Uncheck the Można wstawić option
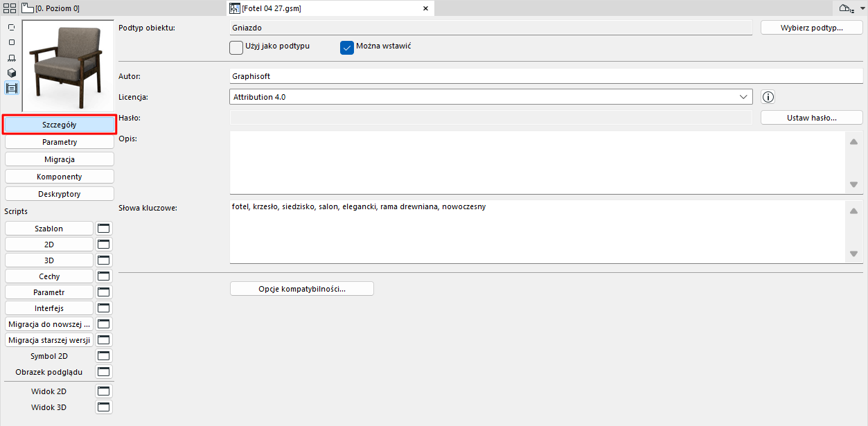Viewport: 868px width, 426px height. (x=346, y=48)
